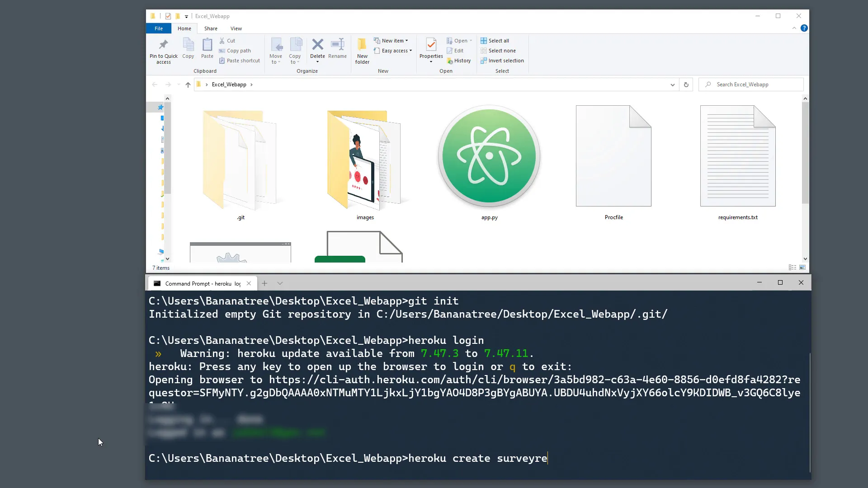Viewport: 868px width, 488px height.
Task: Expand the address bar history dropdown
Action: pyautogui.click(x=672, y=84)
